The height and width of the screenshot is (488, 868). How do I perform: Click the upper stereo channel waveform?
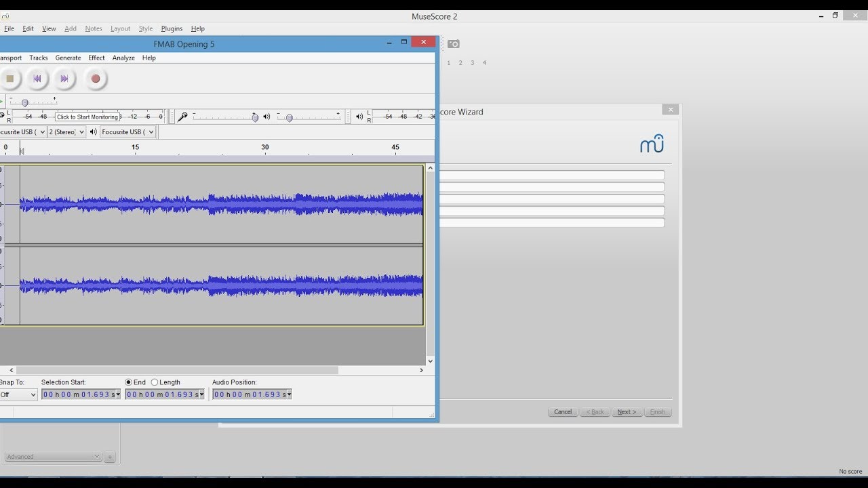(213, 204)
